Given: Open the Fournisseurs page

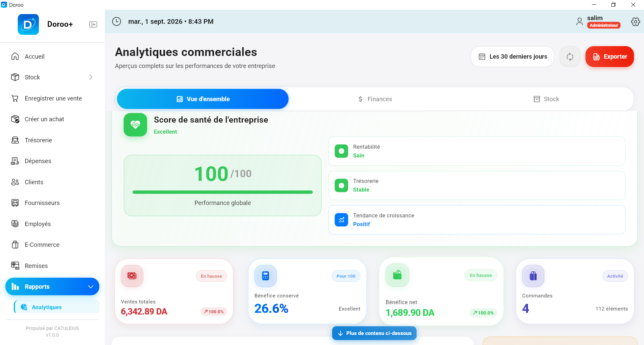Looking at the screenshot, I should [52, 203].
